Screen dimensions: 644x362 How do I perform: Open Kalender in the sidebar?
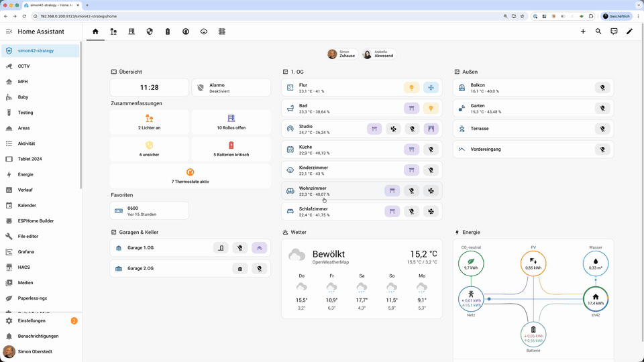(x=40, y=205)
